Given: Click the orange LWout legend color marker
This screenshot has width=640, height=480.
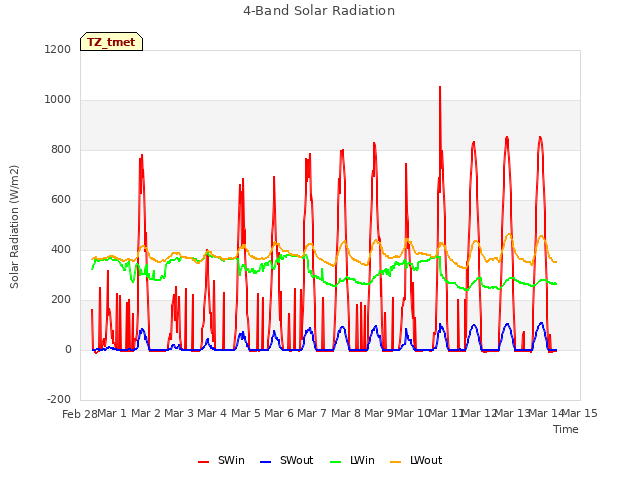Looking at the screenshot, I should pyautogui.click(x=396, y=462).
